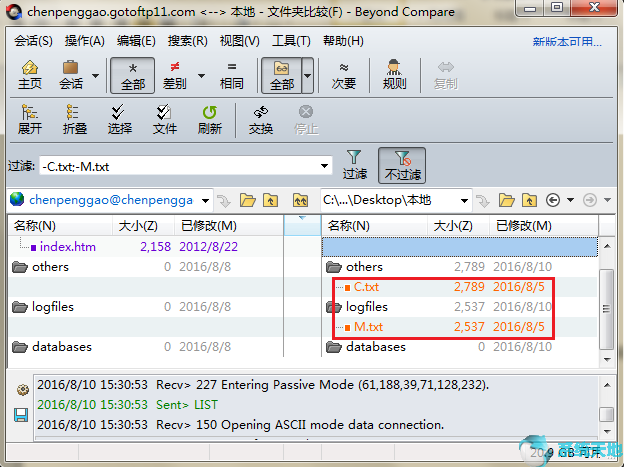Sort the right pane by 名称(N) header
This screenshot has height=467, width=624.
tap(374, 226)
